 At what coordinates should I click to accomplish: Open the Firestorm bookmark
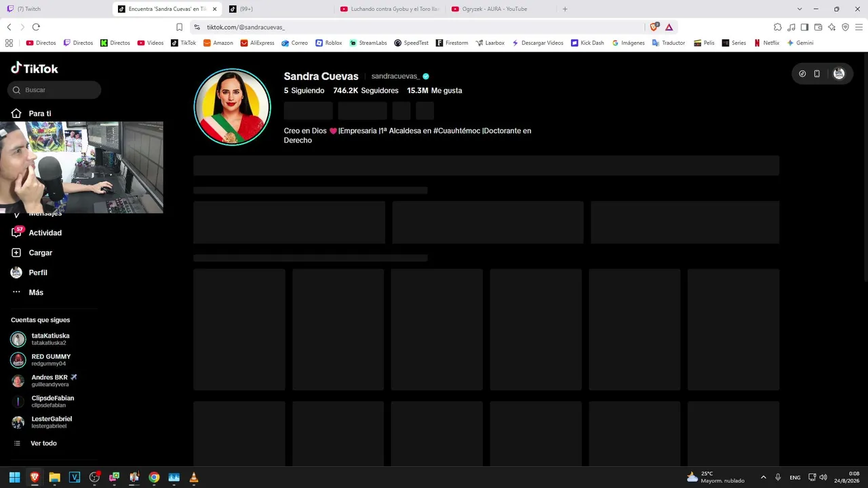coord(452,43)
